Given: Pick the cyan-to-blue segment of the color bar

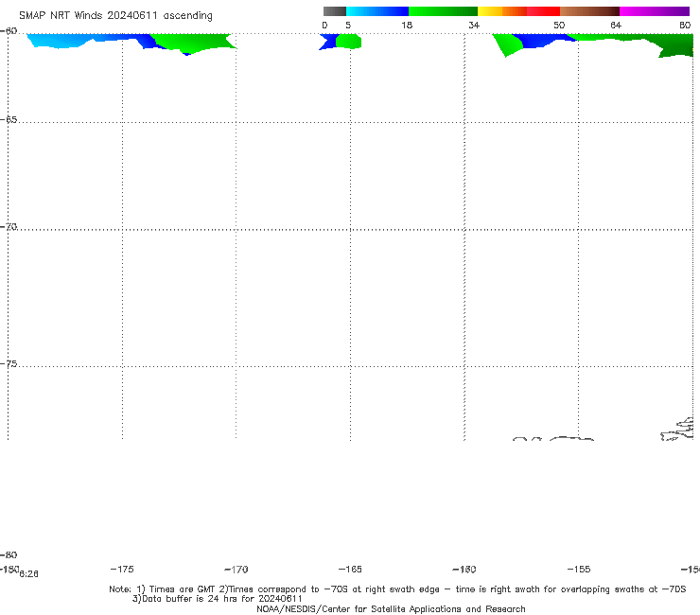Looking at the screenshot, I should [x=377, y=11].
